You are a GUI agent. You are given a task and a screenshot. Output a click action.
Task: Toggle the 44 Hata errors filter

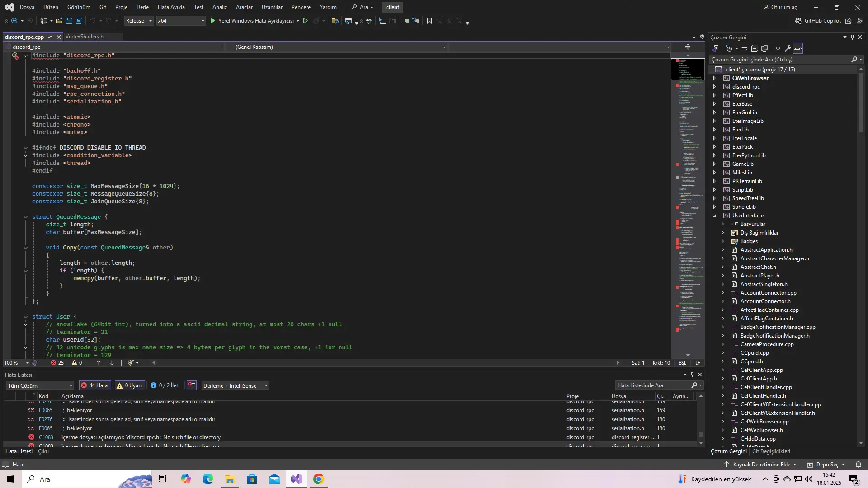tap(94, 385)
